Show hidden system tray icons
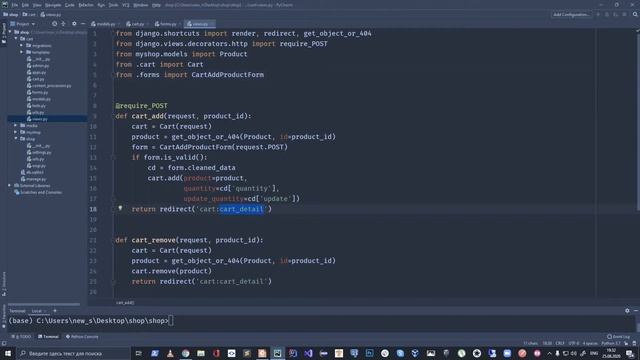The image size is (640, 360). (549, 353)
